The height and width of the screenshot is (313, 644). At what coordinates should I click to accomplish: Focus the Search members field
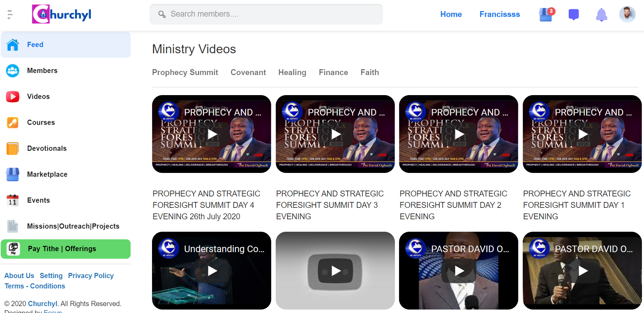tap(266, 14)
